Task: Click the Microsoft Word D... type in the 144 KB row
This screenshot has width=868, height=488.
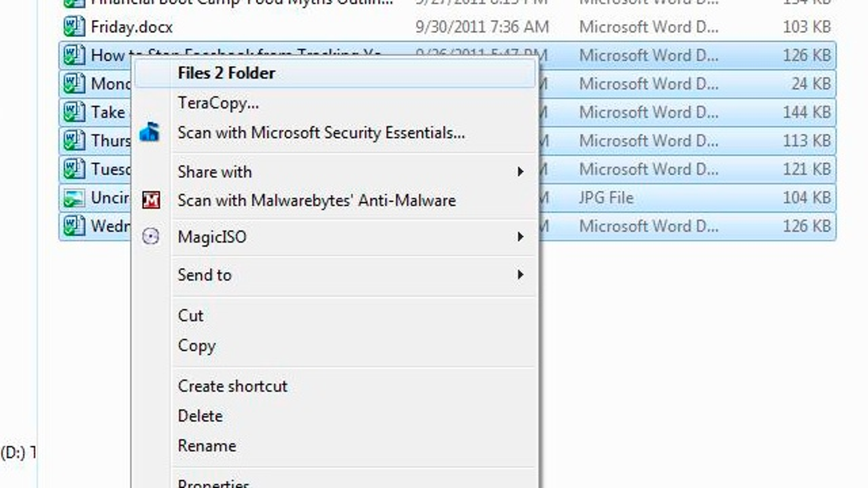Action: pyautogui.click(x=649, y=112)
